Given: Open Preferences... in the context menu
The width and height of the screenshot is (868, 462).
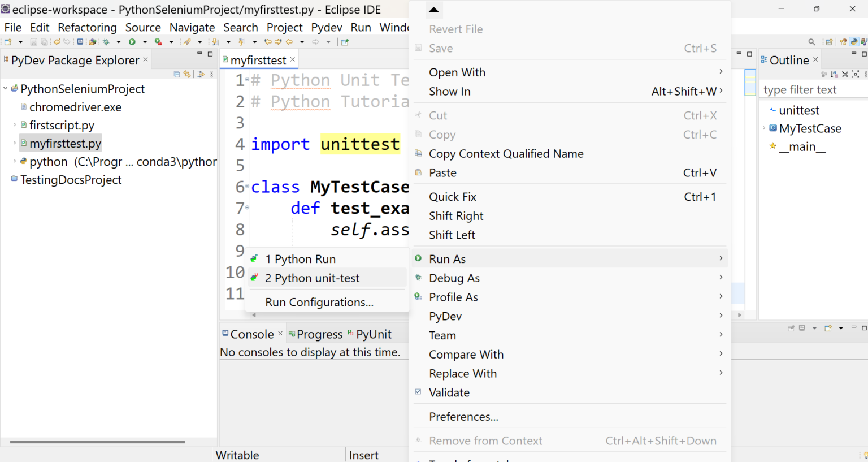Looking at the screenshot, I should [570, 416].
